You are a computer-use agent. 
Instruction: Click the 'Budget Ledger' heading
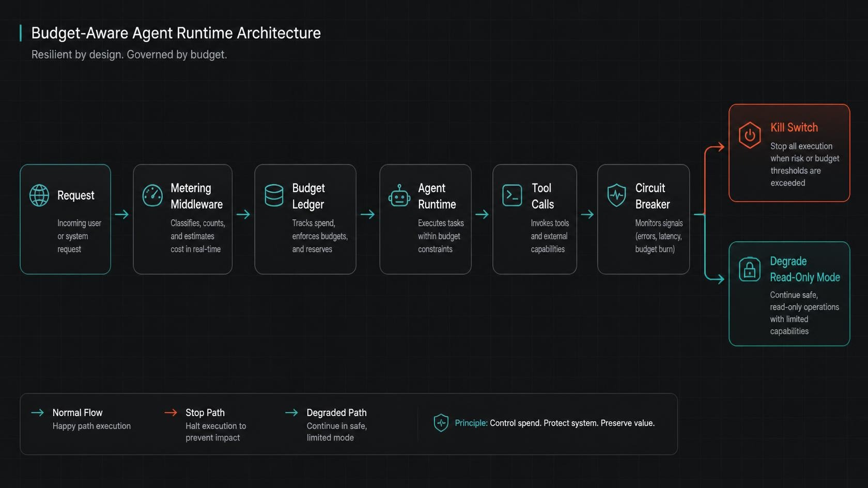308,196
